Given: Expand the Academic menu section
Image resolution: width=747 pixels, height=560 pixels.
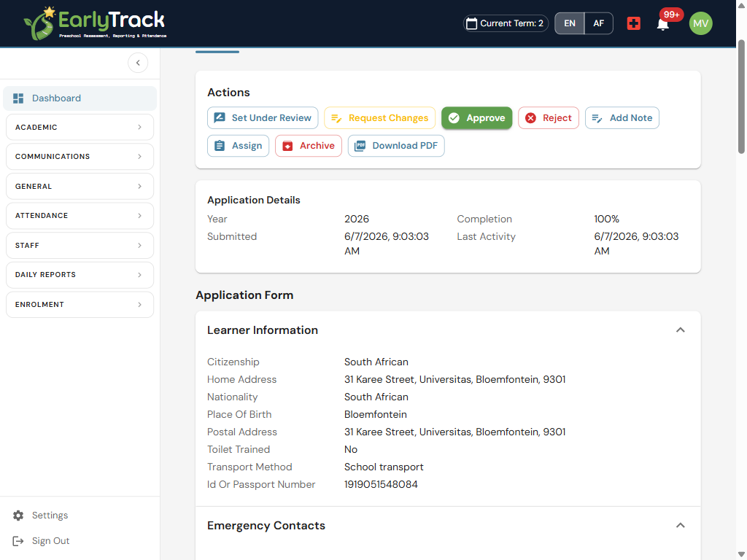Looking at the screenshot, I should 80,127.
